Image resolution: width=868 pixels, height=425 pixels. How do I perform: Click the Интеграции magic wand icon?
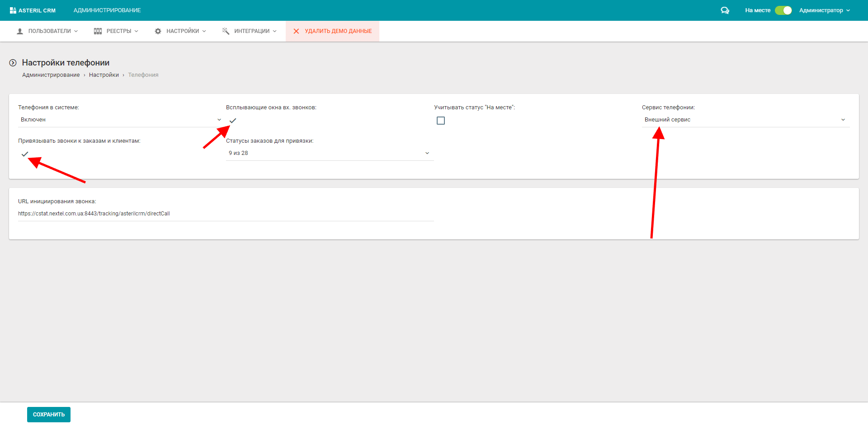pos(226,31)
